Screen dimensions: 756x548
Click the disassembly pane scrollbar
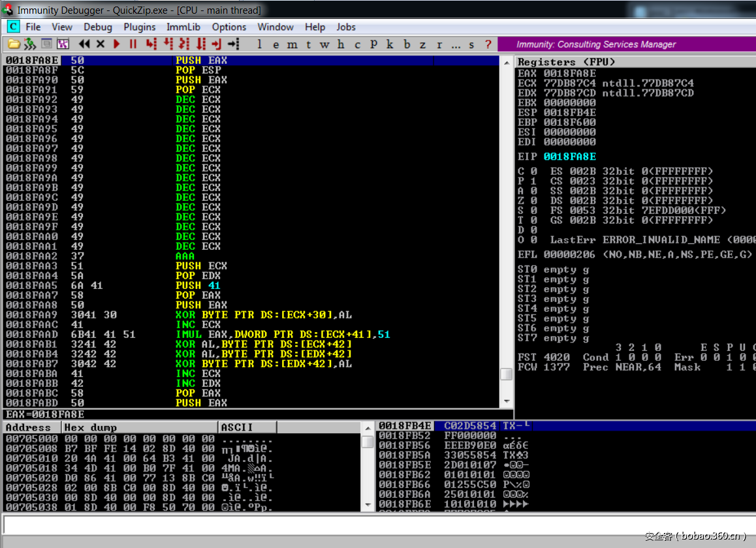pos(506,374)
